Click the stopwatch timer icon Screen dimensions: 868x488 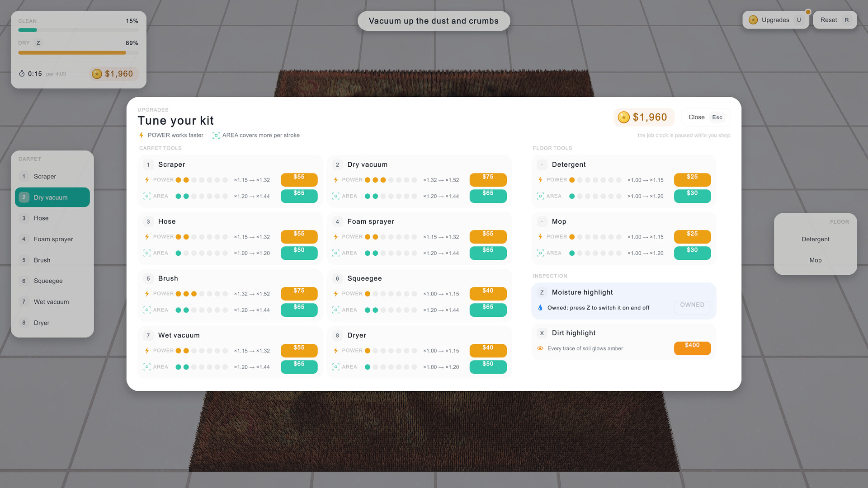(22, 74)
